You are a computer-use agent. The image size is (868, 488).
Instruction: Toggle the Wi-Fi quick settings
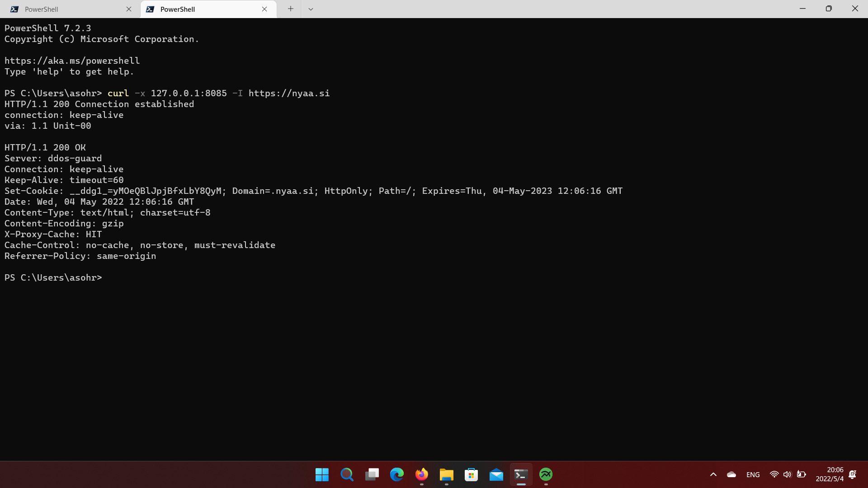point(774,474)
